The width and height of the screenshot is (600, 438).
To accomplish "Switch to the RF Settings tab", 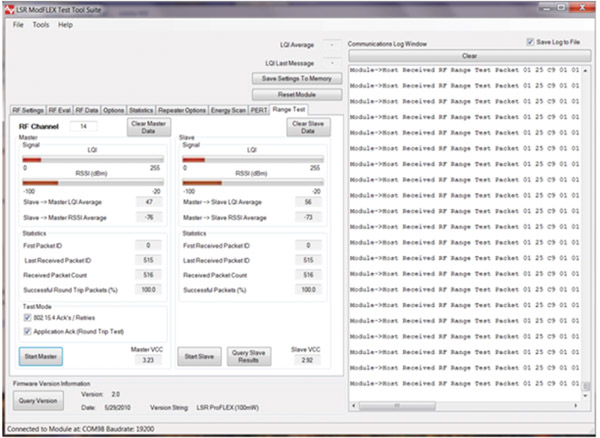I will [x=28, y=110].
